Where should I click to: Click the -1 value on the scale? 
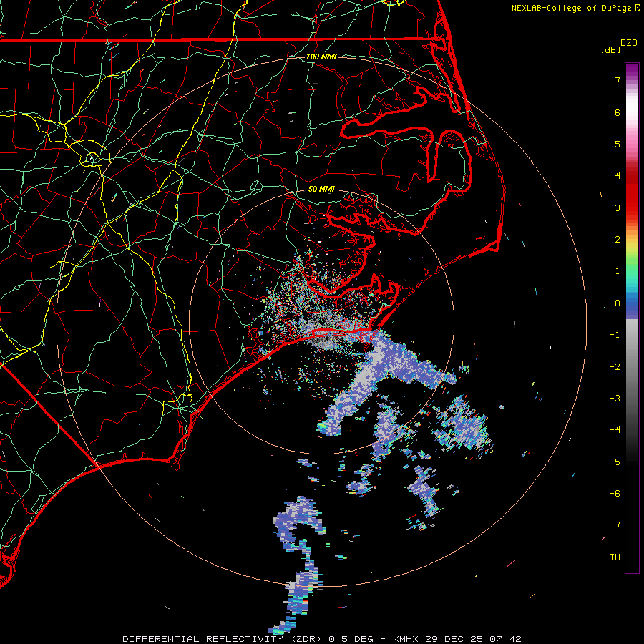point(615,335)
